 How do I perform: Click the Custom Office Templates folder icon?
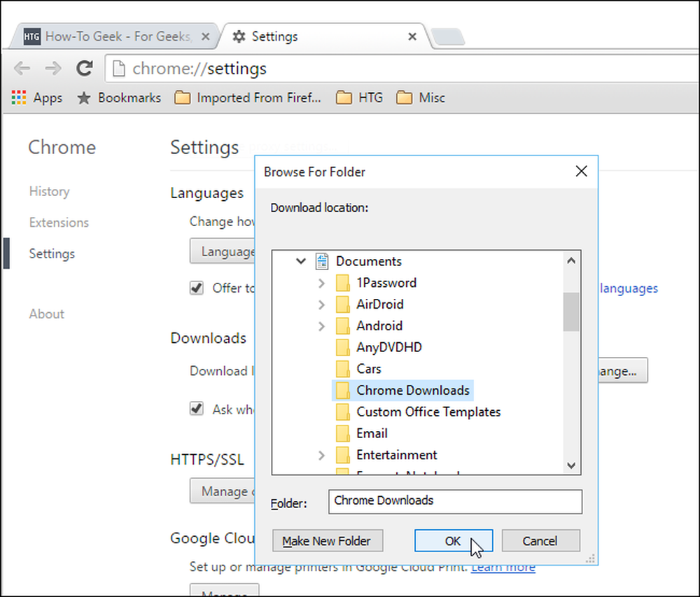tap(342, 412)
